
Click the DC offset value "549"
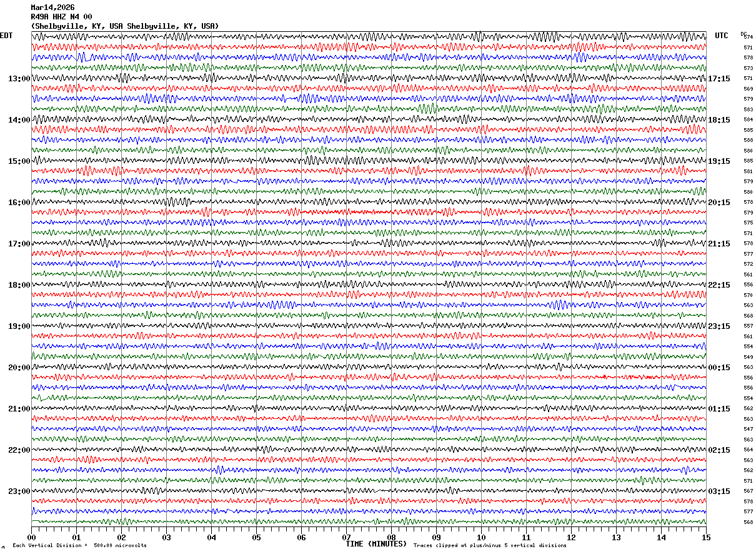pos(748,357)
